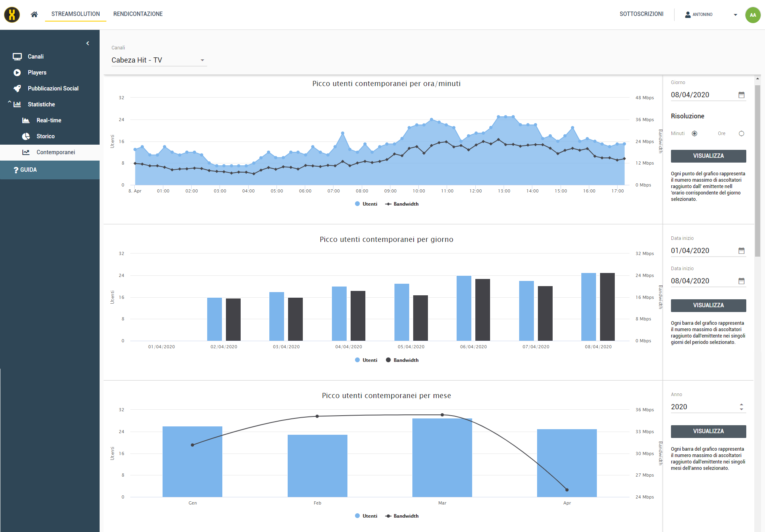The image size is (765, 532).
Task: Open Players from the sidebar
Action: [x=37, y=73]
